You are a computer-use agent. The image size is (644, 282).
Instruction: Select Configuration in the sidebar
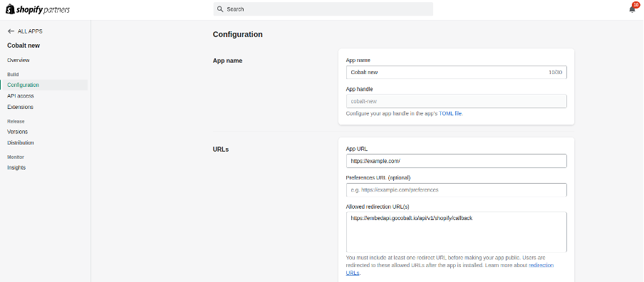(x=44, y=85)
